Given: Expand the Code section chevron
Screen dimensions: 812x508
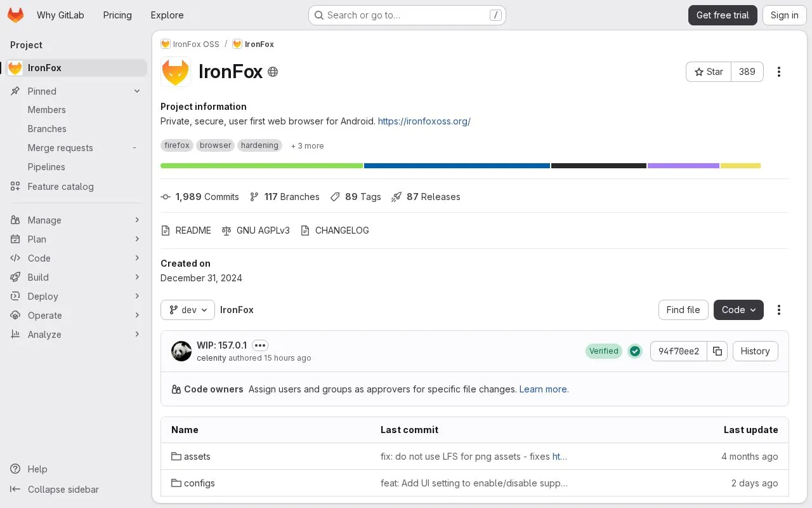Looking at the screenshot, I should [x=137, y=258].
